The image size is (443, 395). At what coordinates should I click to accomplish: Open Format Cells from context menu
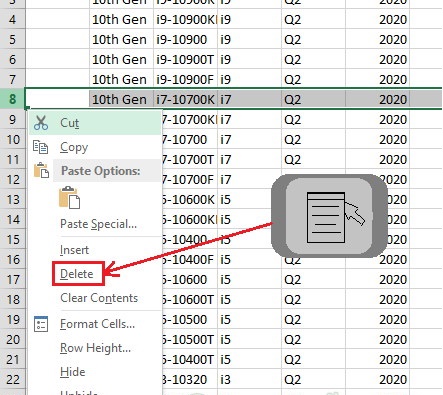97,324
